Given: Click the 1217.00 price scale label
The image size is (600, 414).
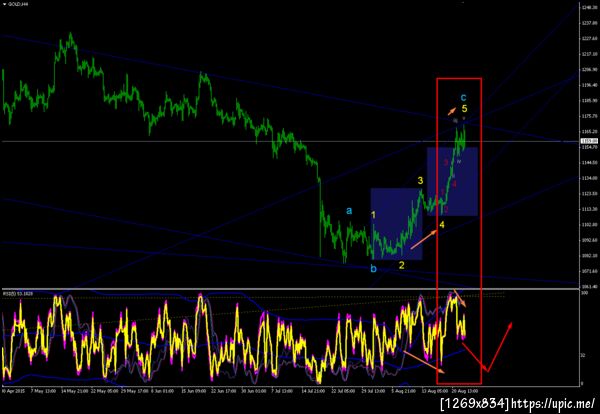Looking at the screenshot, I should pyautogui.click(x=590, y=54).
